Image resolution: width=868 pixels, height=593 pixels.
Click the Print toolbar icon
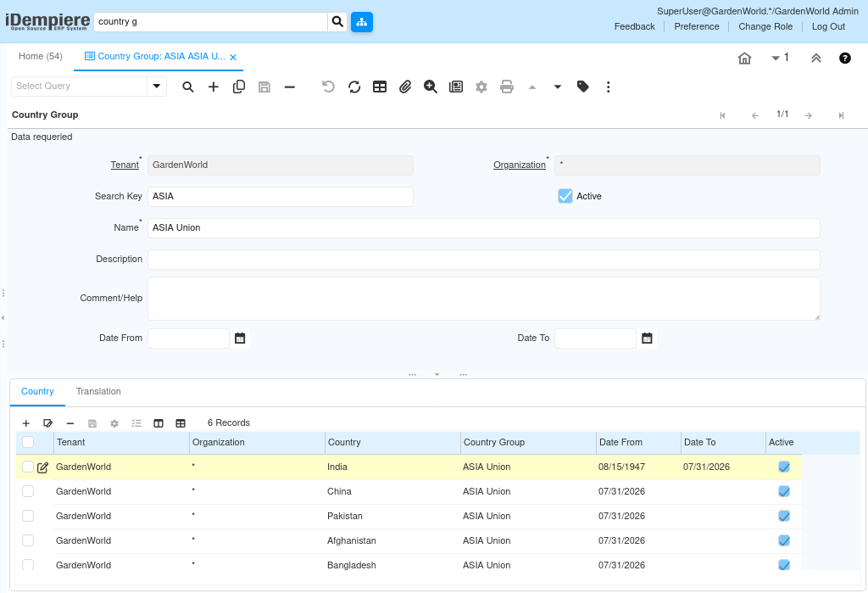pyautogui.click(x=507, y=87)
